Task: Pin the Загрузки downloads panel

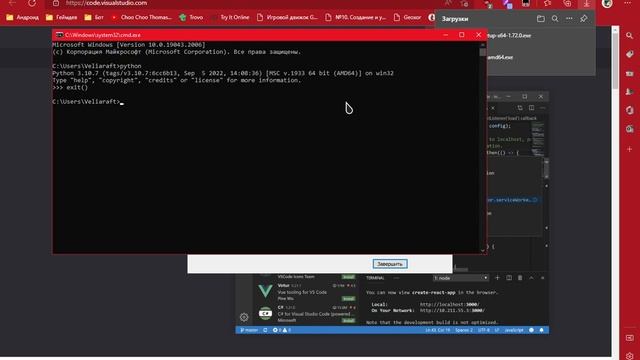Action: click(x=584, y=19)
